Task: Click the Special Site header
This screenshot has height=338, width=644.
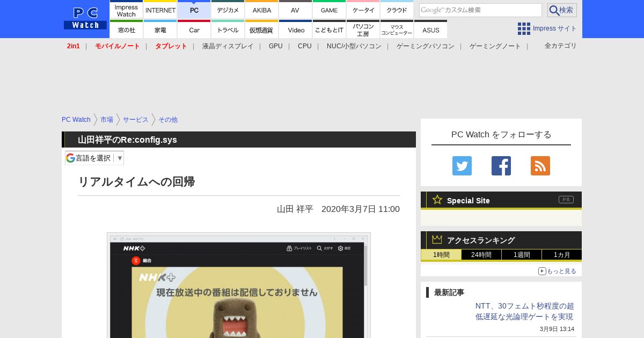Action: (x=501, y=200)
